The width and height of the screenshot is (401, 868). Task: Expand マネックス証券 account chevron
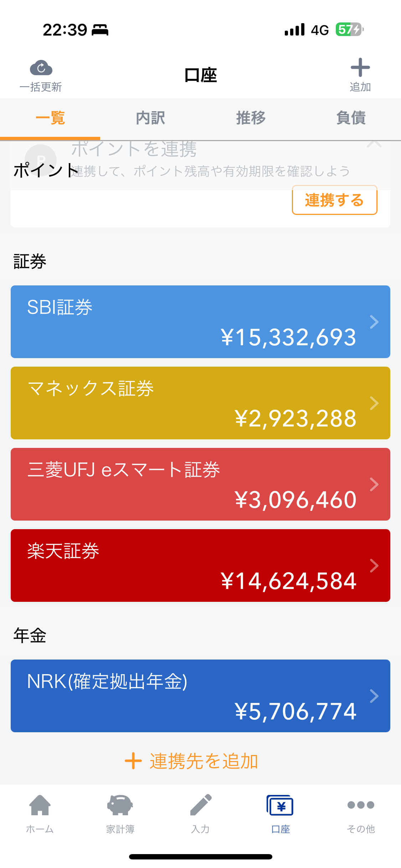[x=374, y=403]
